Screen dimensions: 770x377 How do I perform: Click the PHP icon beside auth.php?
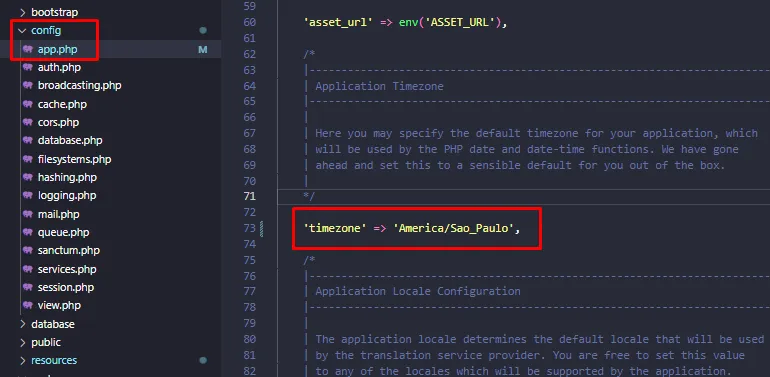pyautogui.click(x=28, y=67)
